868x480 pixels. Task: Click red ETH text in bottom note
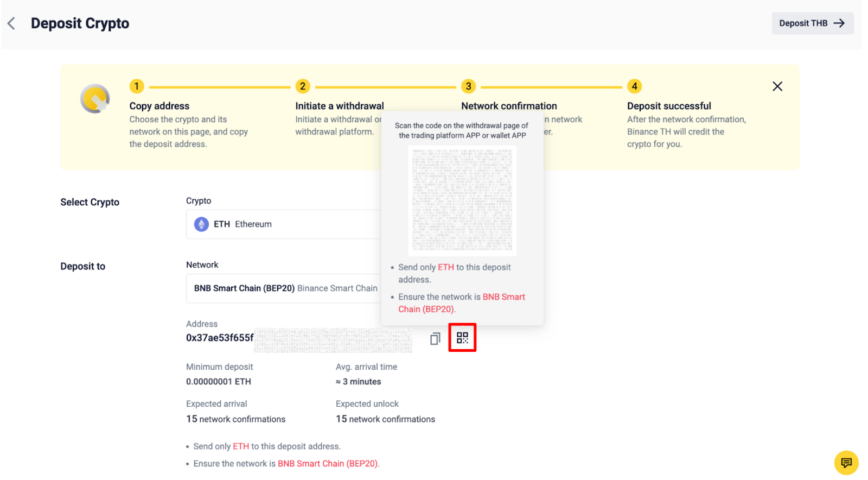[x=241, y=446]
